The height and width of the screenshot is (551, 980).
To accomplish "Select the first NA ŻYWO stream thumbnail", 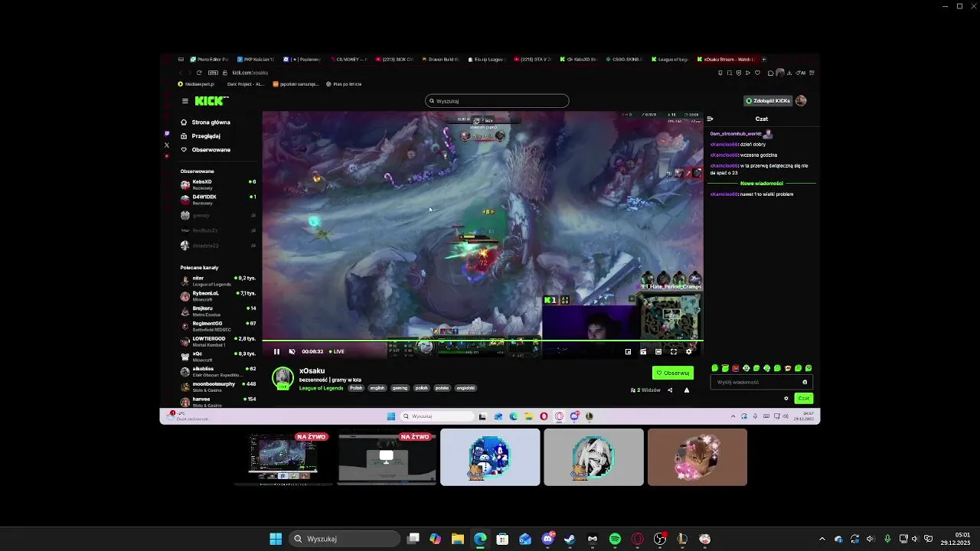I will [283, 458].
